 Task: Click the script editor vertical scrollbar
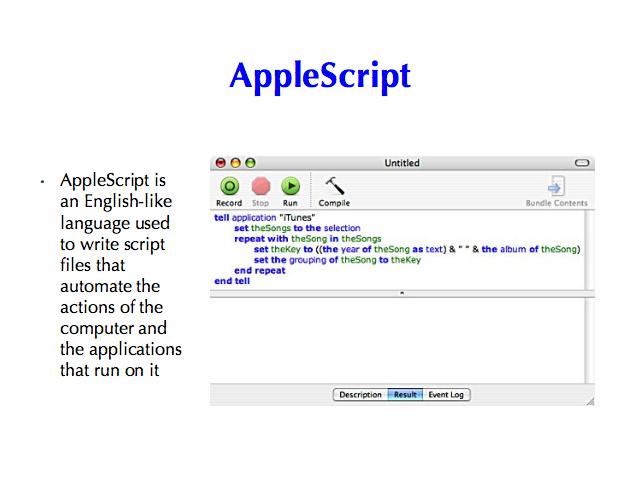pyautogui.click(x=588, y=250)
